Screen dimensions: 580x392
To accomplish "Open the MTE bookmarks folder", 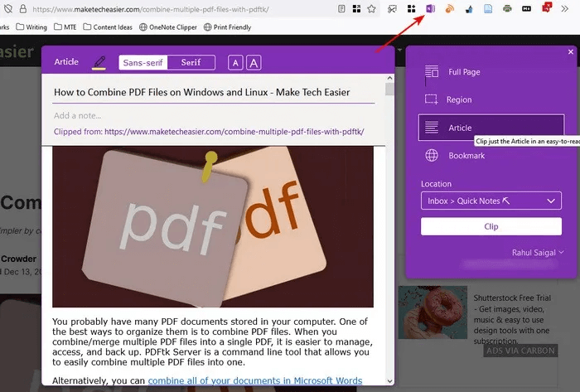I will pyautogui.click(x=65, y=27).
